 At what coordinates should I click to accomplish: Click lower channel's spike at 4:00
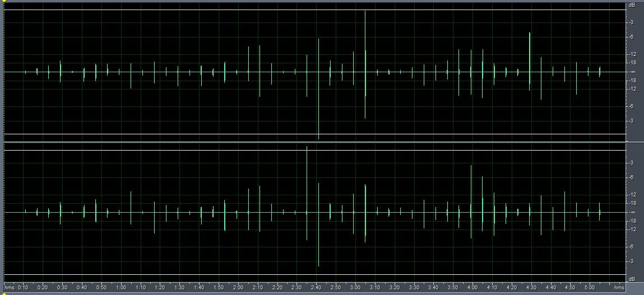[471, 202]
